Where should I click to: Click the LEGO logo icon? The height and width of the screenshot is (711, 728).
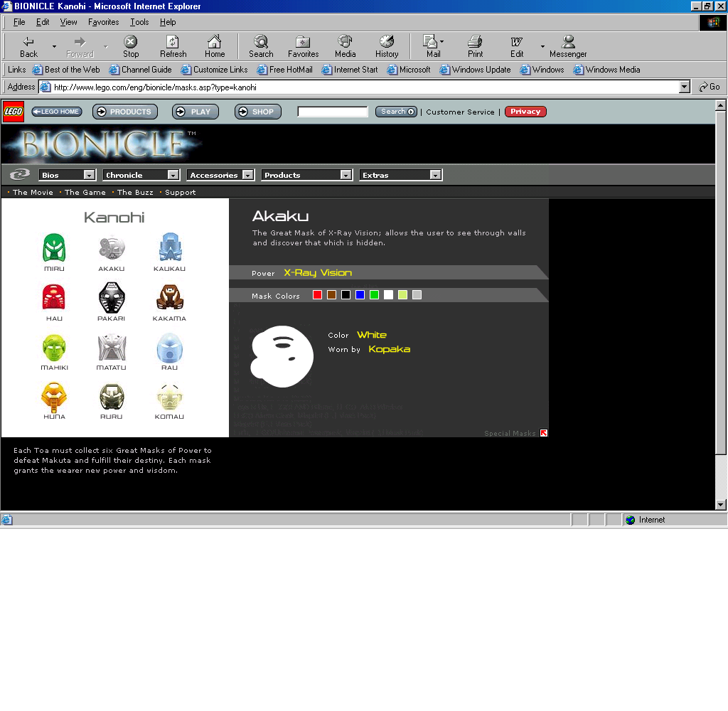coord(13,112)
